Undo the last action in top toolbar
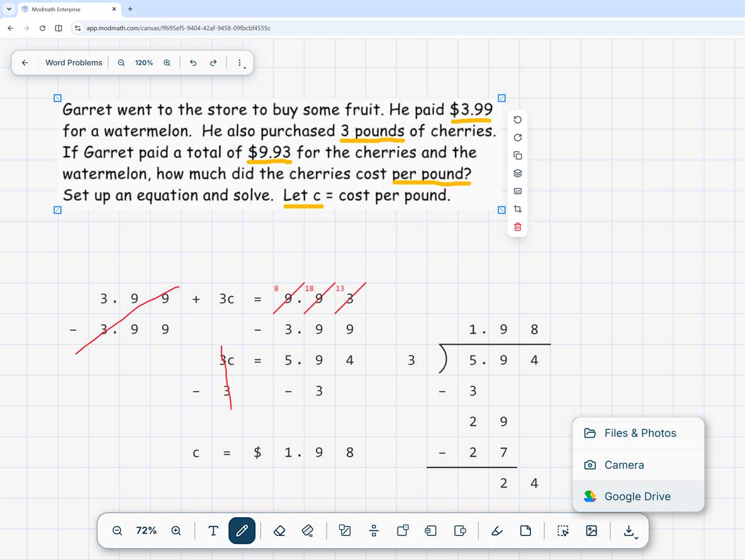 [193, 63]
